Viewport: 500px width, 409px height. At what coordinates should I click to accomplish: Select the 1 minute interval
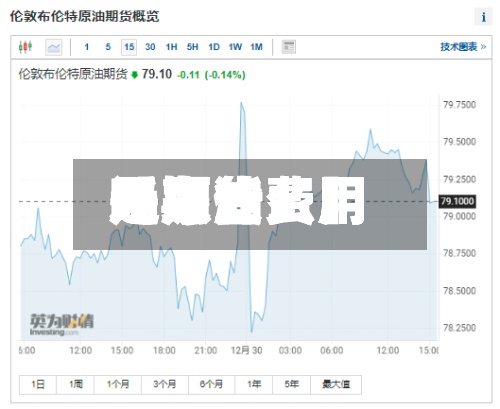87,47
